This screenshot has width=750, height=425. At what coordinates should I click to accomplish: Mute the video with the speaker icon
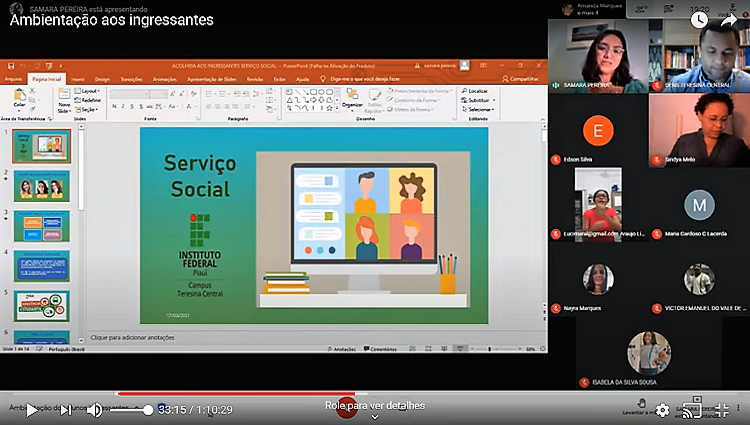(x=95, y=410)
